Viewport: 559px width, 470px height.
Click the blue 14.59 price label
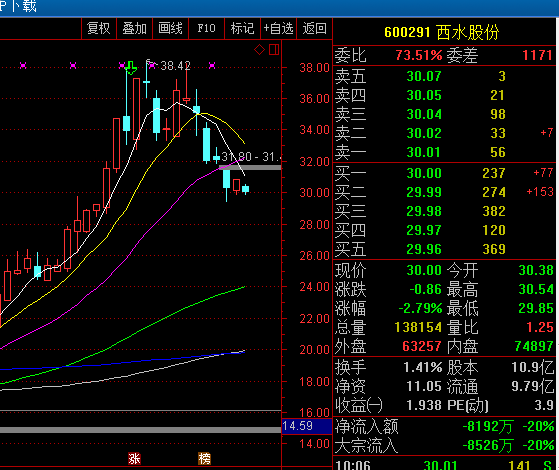point(307,426)
